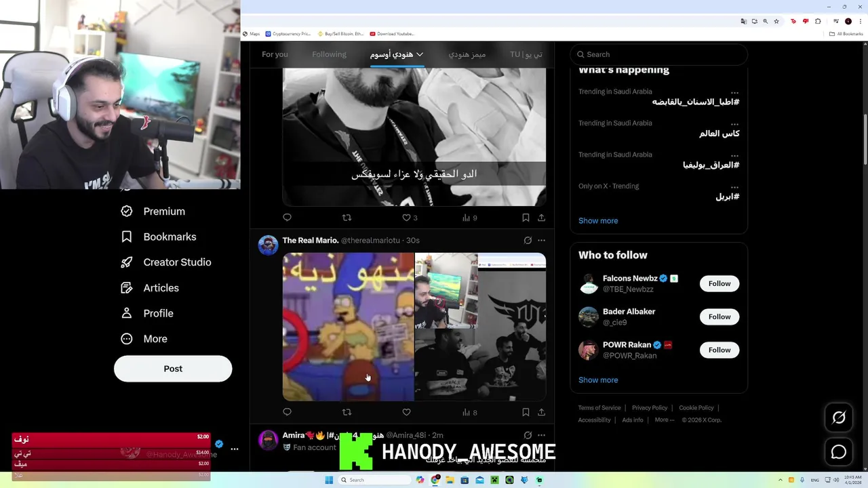Open Terms of Service link
The width and height of the screenshot is (868, 488).
[x=599, y=408]
